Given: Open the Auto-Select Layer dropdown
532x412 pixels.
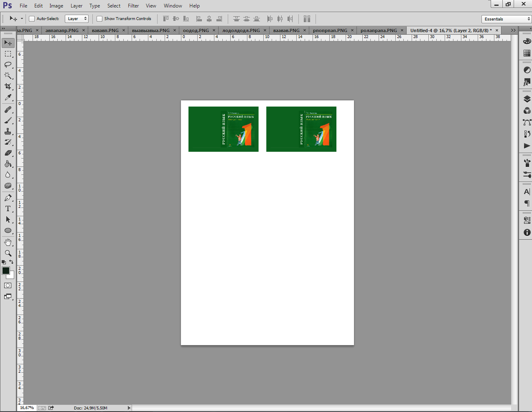Looking at the screenshot, I should click(x=76, y=19).
